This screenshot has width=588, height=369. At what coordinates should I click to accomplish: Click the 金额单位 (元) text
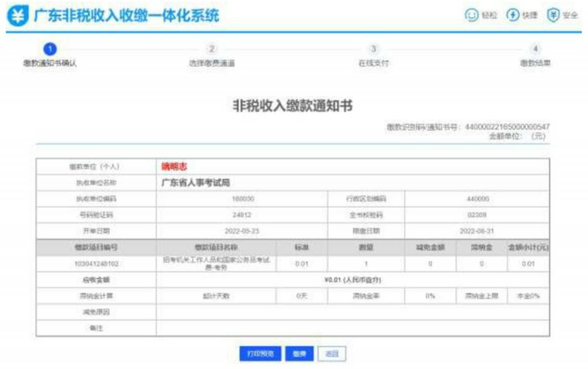517,136
